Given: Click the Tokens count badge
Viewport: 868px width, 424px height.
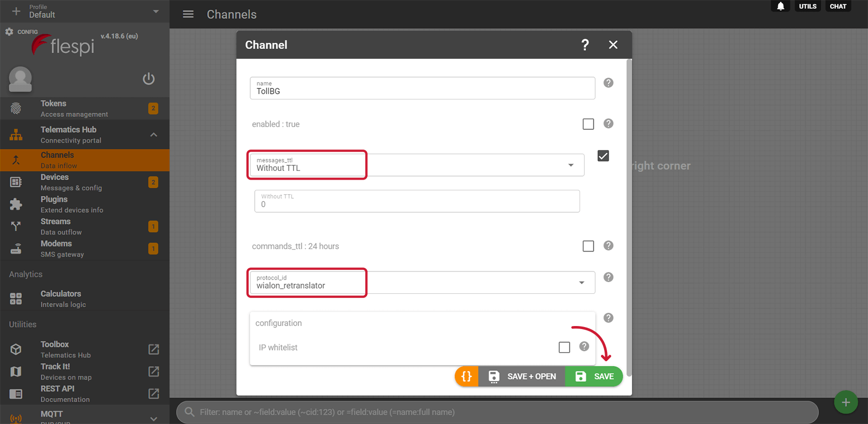Looking at the screenshot, I should (153, 108).
